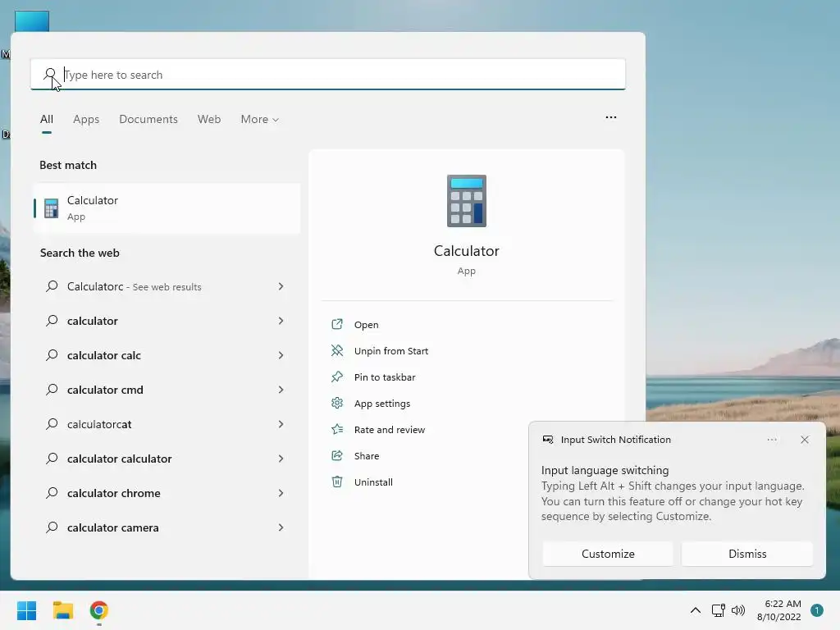Image resolution: width=840 pixels, height=630 pixels.
Task: Click the calculator camera suggestion text
Action: coord(112,527)
